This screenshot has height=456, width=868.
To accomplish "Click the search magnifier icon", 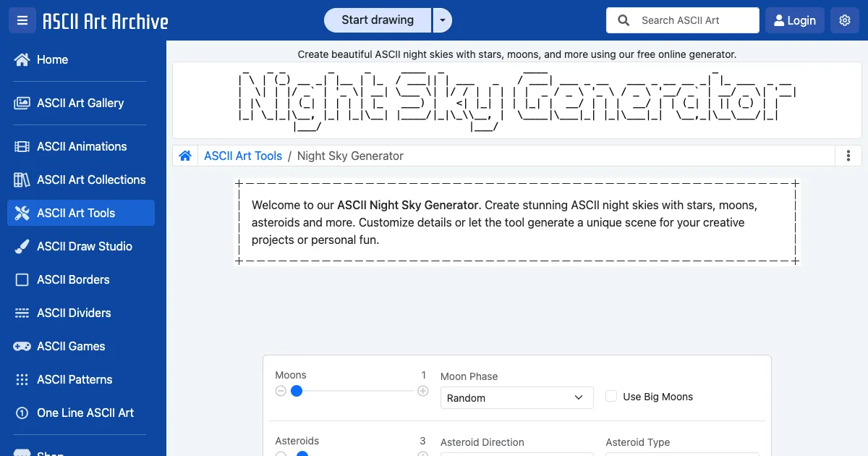I will tap(624, 20).
